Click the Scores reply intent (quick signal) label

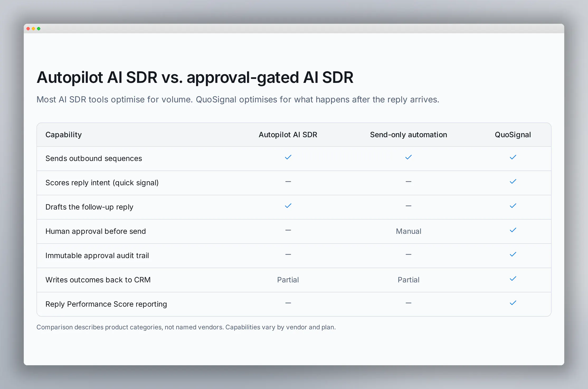tap(102, 183)
